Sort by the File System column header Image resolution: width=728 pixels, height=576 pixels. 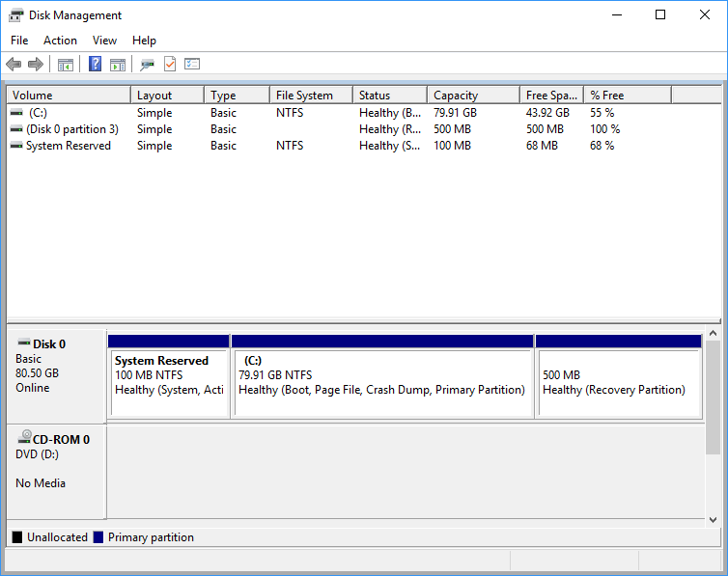pos(312,96)
